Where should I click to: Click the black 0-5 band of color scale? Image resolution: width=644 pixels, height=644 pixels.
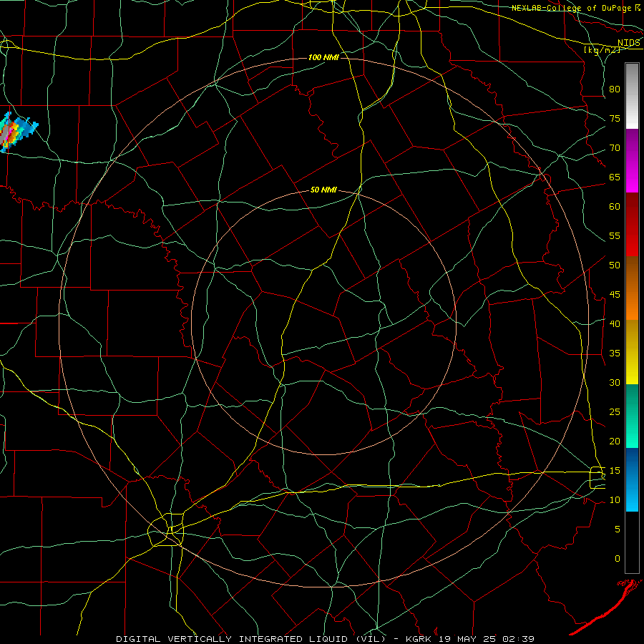(632, 542)
